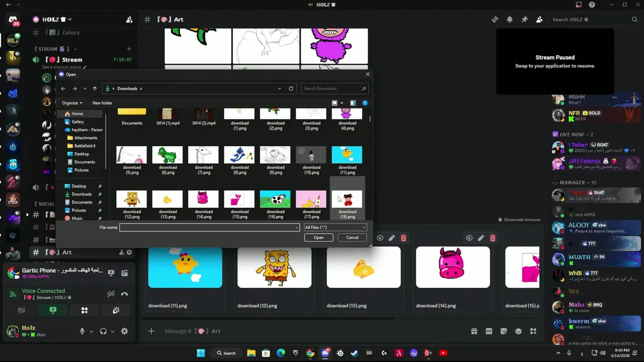Open the GIF picker
The width and height of the screenshot is (644, 362).
[489, 331]
